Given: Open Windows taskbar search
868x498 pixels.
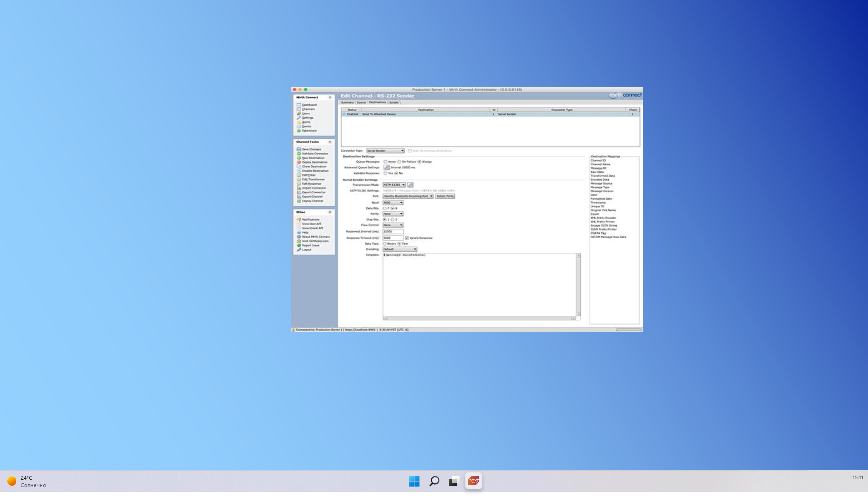Looking at the screenshot, I should tap(434, 481).
